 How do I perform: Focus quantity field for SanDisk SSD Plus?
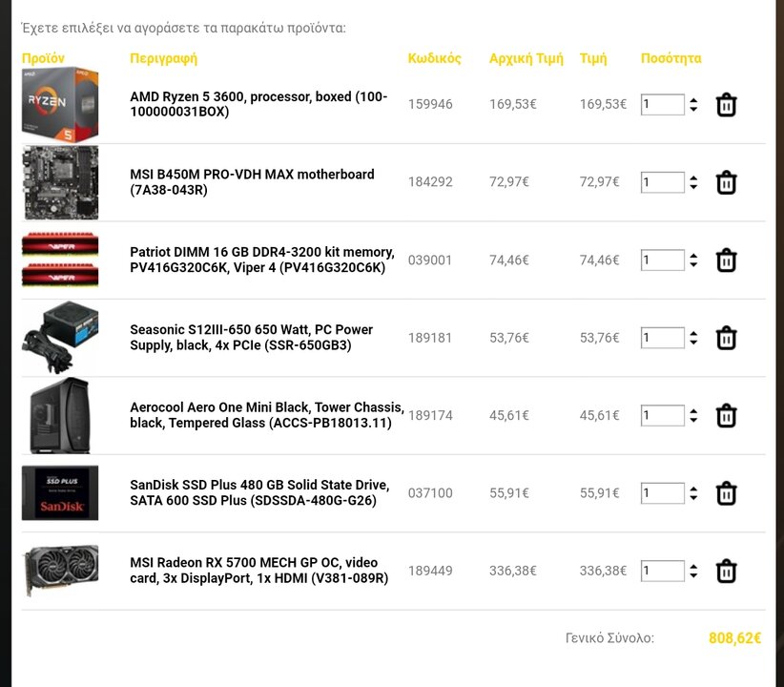click(663, 493)
